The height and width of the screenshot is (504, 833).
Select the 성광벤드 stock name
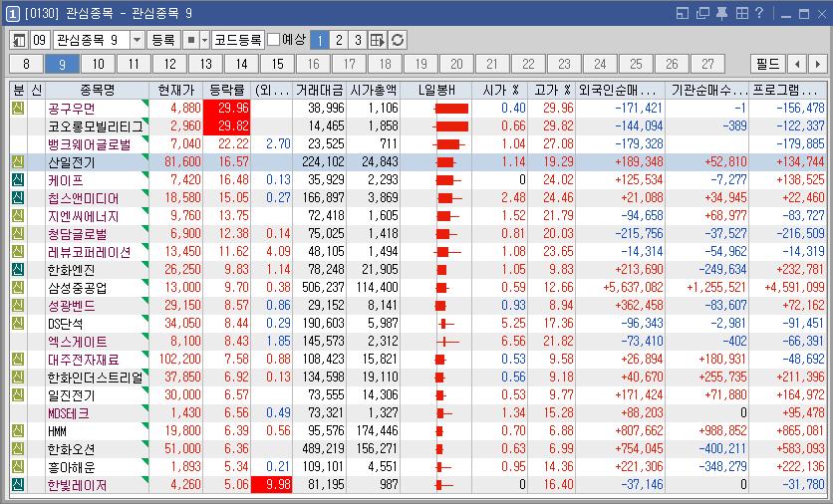(x=72, y=306)
